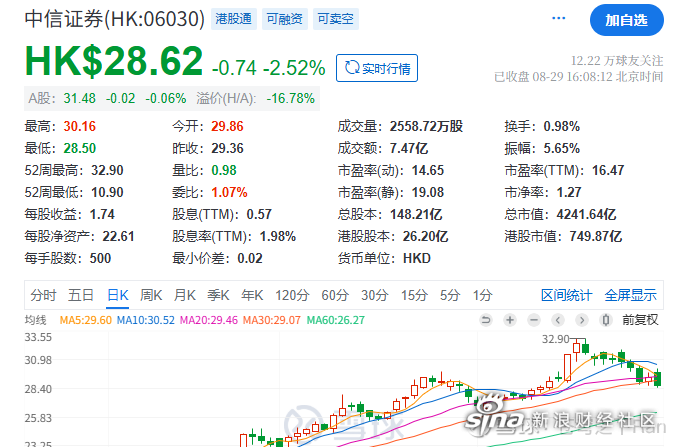The image size is (686, 447).
Task: Switch to the 五日 chart tab
Action: click(81, 295)
